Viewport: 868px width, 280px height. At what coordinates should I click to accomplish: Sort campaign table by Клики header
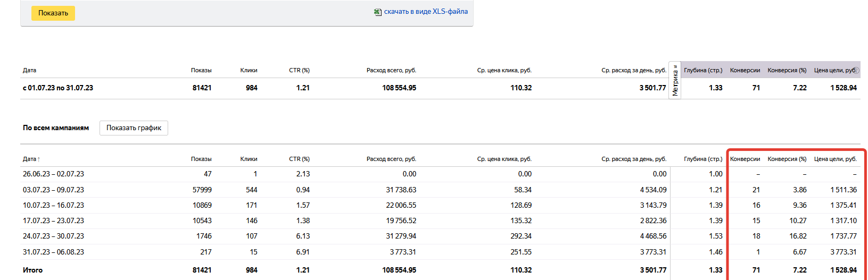[249, 159]
